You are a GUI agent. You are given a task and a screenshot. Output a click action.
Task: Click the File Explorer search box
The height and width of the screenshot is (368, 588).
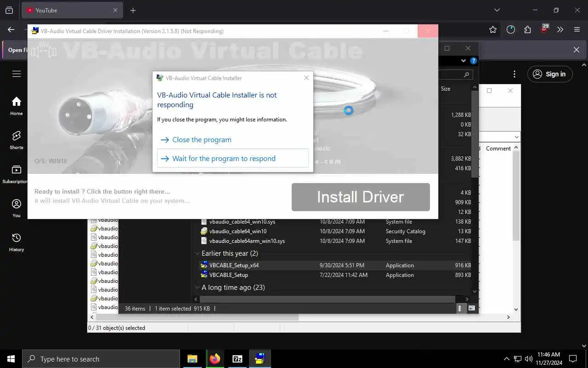(456, 74)
